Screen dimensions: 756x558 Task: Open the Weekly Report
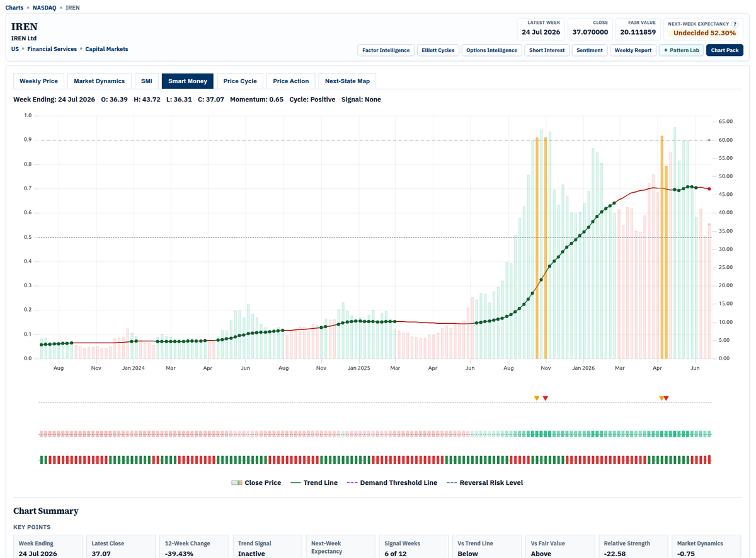pos(633,50)
